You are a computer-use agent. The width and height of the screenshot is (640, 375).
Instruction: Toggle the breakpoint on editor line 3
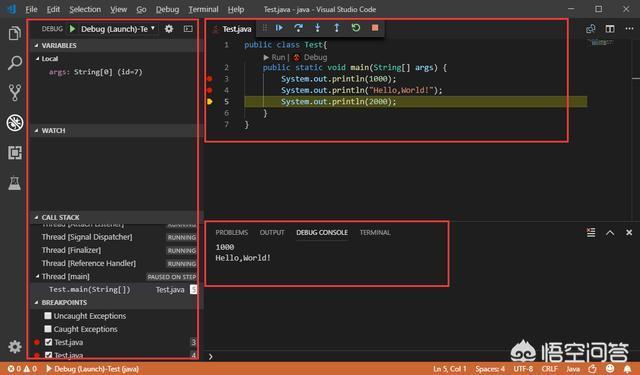coord(210,79)
